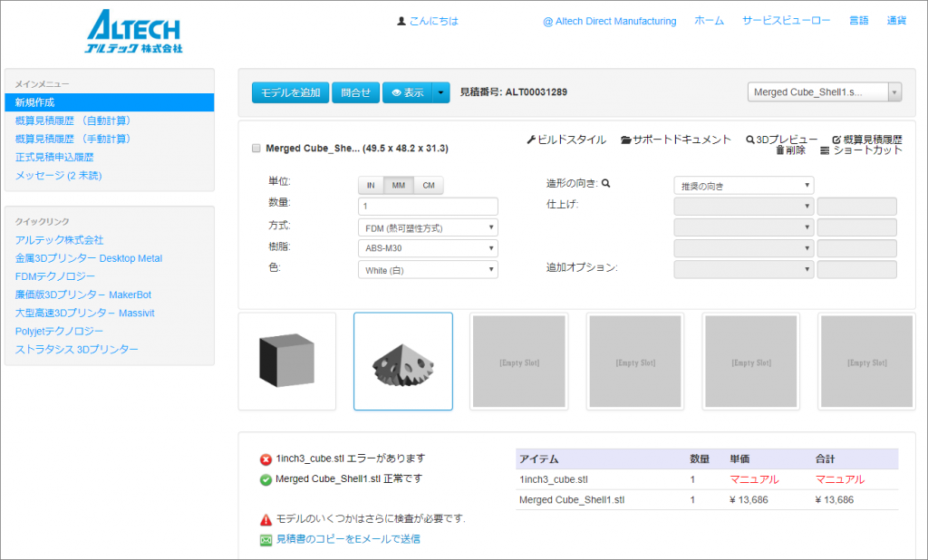
Task: Open the Shortcut list icon
Action: pos(824,150)
